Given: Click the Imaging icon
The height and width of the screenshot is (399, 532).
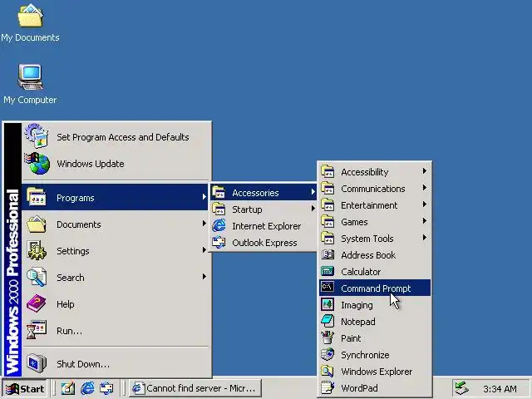Looking at the screenshot, I should coord(328,304).
